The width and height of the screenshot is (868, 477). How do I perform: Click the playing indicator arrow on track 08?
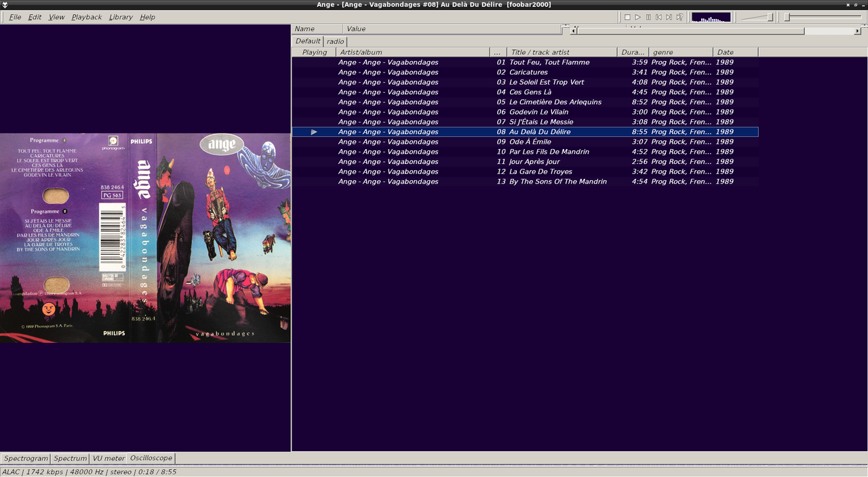tap(314, 132)
